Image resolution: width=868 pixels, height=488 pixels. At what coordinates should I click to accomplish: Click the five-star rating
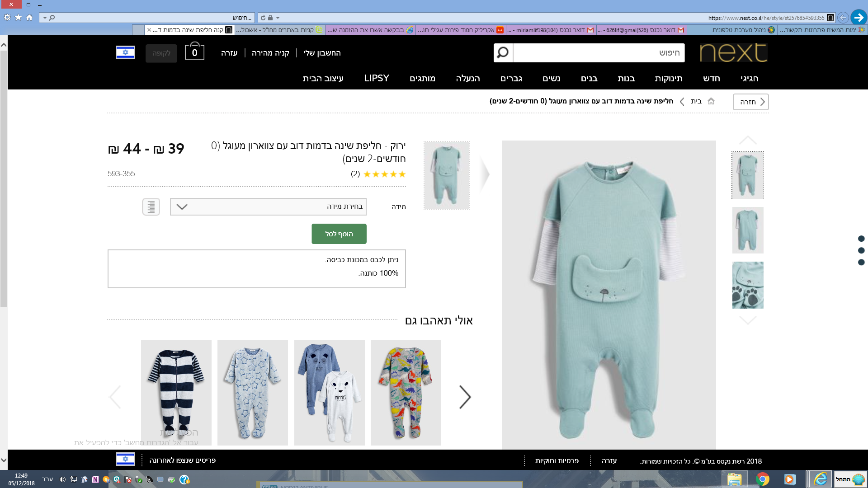(384, 174)
